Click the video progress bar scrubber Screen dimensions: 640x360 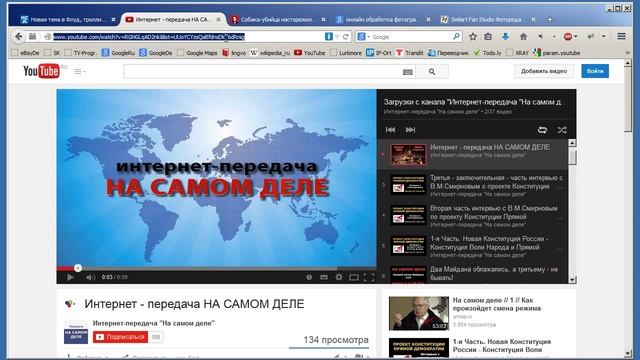pos(78,268)
